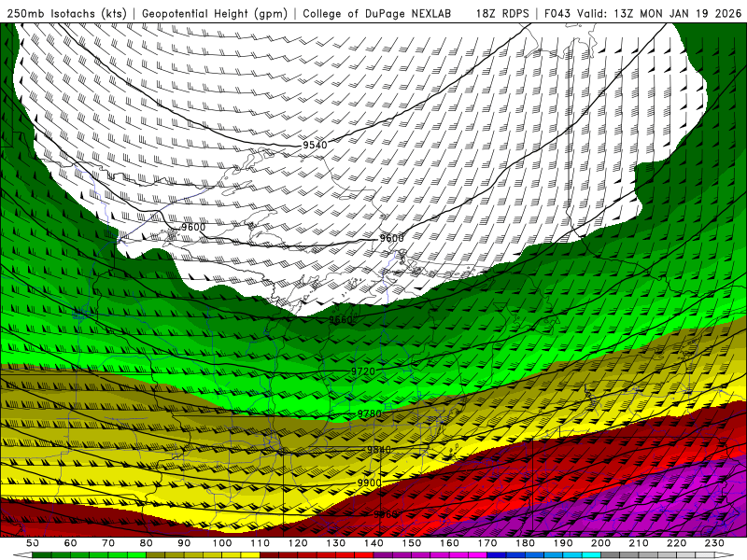The width and height of the screenshot is (747, 560).
Task: Click the 'Geopotential Height (gpm)' title text
Action: 215,14
